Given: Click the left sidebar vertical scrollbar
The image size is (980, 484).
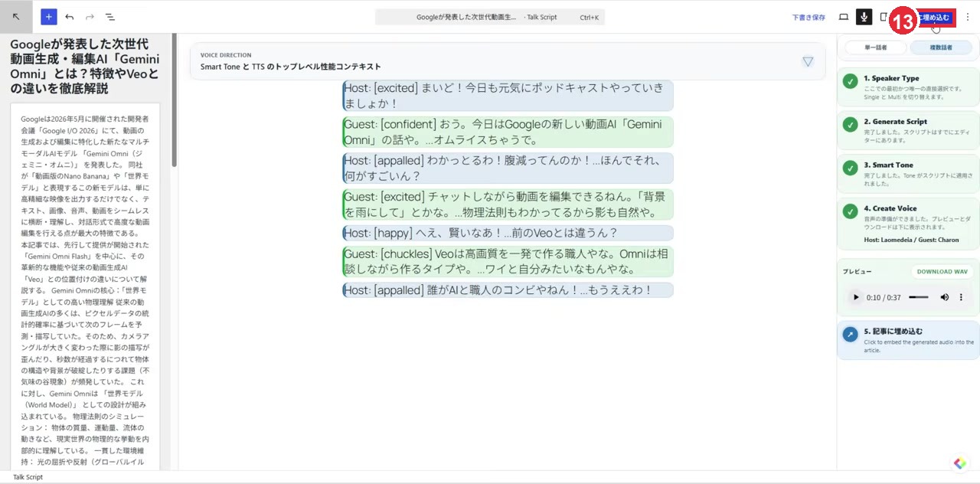Looking at the screenshot, I should tap(175, 100).
